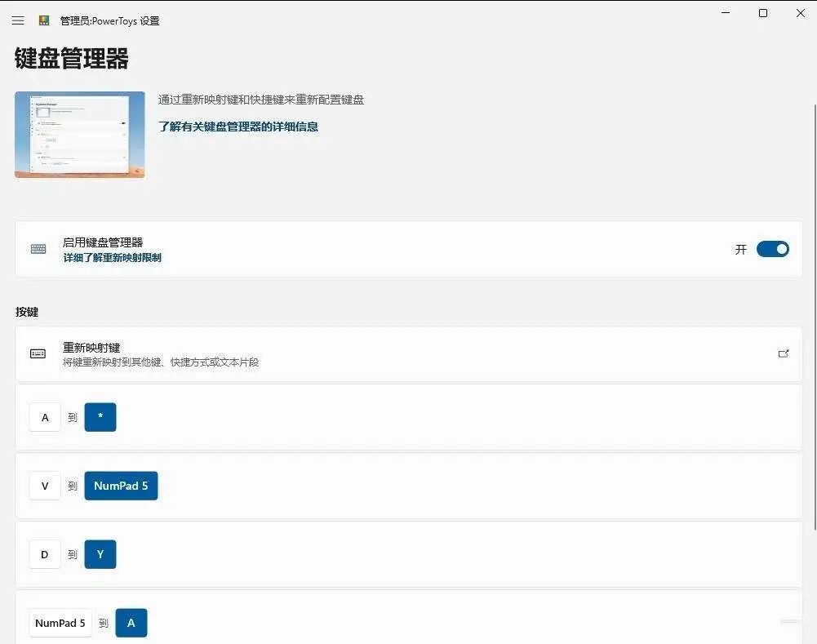Open the hamburger navigation menu
Viewport: 817px width, 644px height.
[18, 21]
